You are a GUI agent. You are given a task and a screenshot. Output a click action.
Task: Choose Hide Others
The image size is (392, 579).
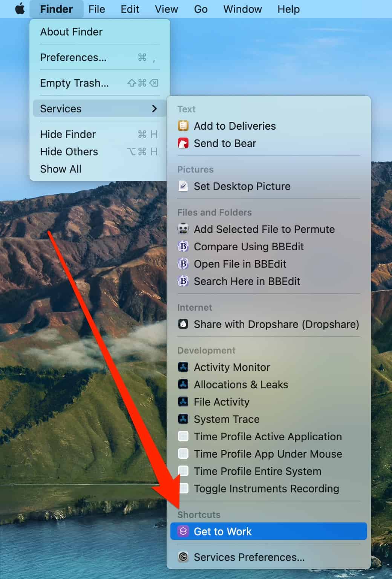coord(100,152)
